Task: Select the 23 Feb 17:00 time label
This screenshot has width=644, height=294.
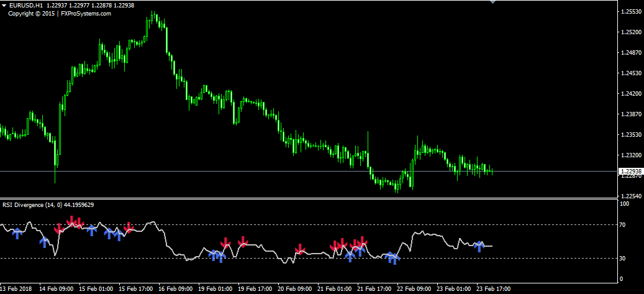Action: pos(493,289)
